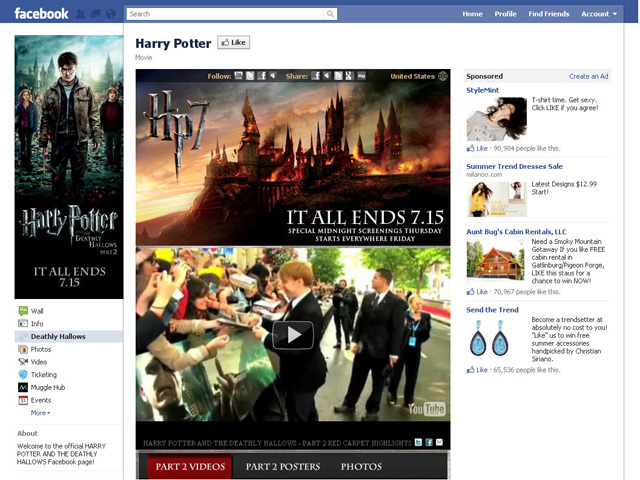The height and width of the screenshot is (480, 640).
Task: Click the Photos sidebar icon
Action: [23, 349]
